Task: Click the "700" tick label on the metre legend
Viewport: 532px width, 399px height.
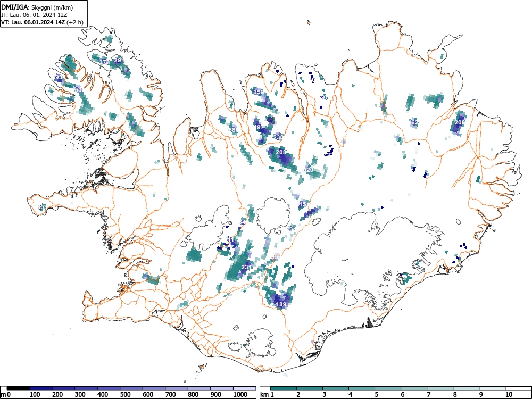Action: tap(171, 395)
